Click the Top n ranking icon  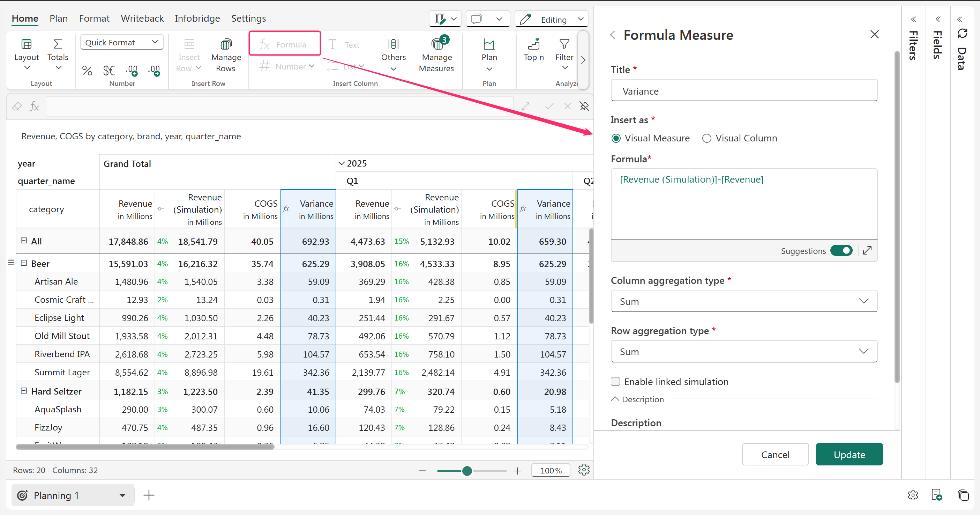pyautogui.click(x=534, y=45)
